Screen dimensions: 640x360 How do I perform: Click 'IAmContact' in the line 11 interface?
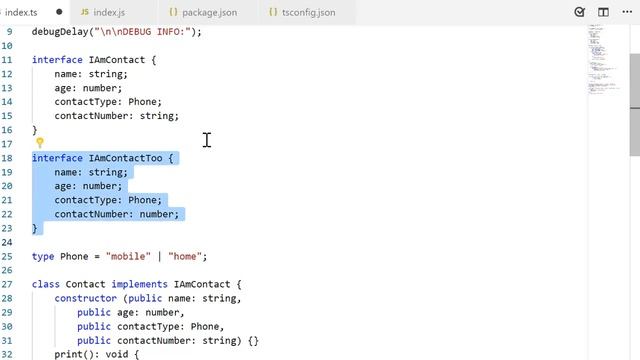point(117,60)
